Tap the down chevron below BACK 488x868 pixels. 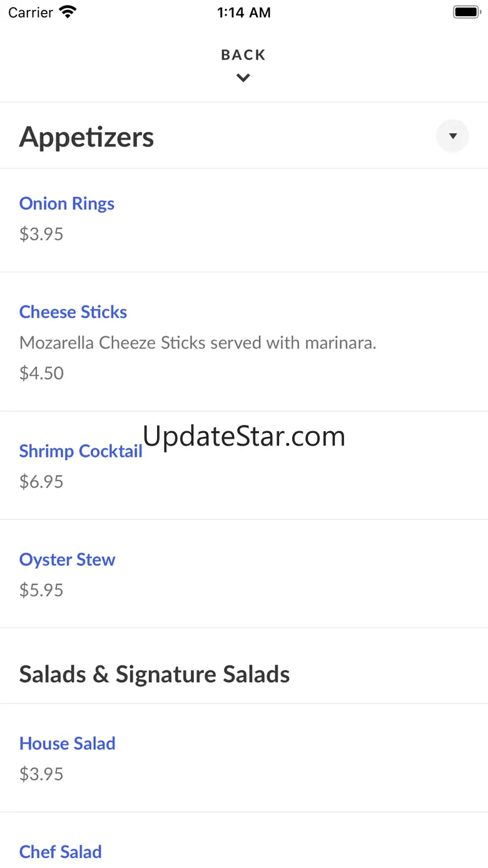[x=243, y=78]
